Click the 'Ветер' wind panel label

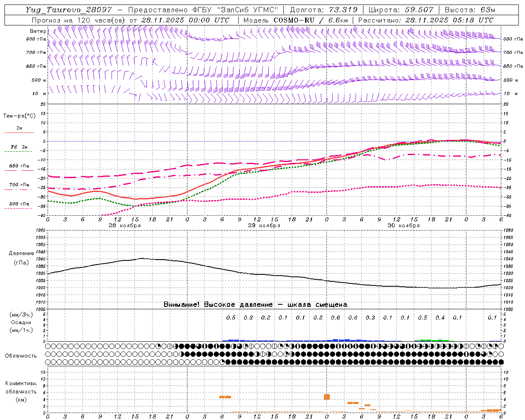(38, 31)
